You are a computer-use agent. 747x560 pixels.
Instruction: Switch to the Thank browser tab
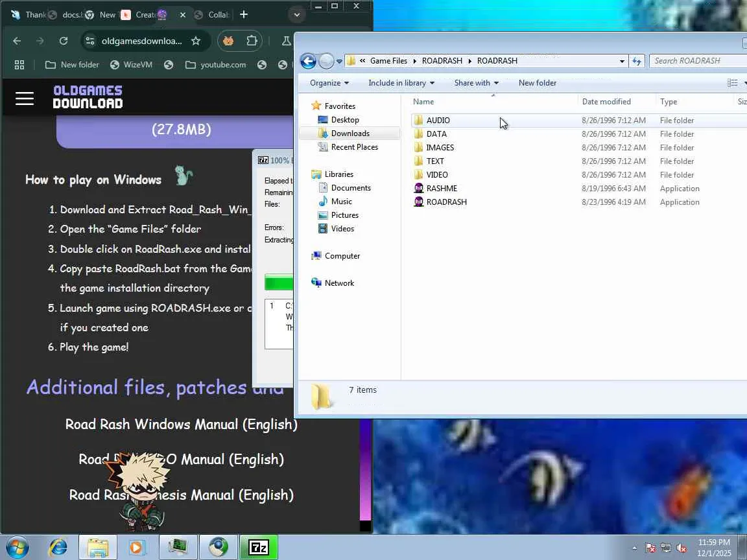coord(28,15)
